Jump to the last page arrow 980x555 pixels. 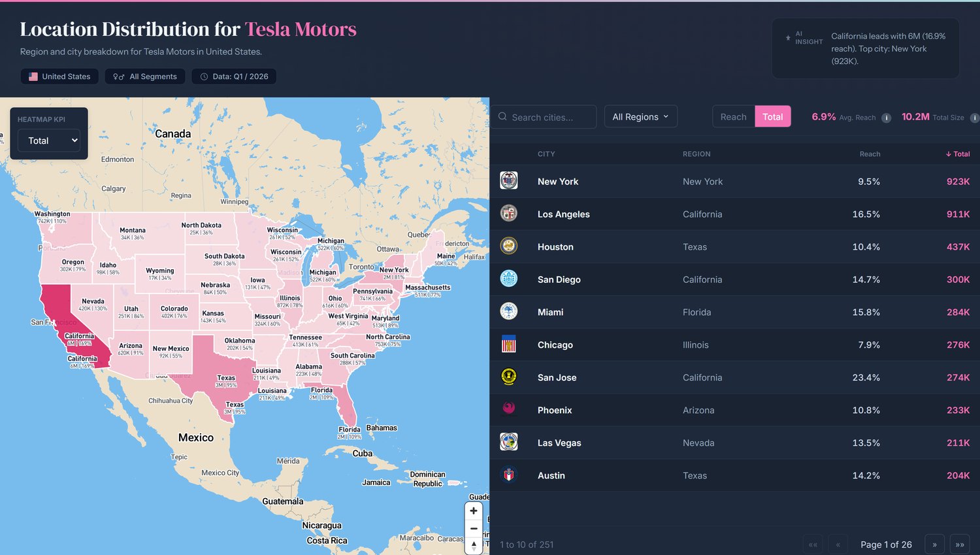pos(960,544)
